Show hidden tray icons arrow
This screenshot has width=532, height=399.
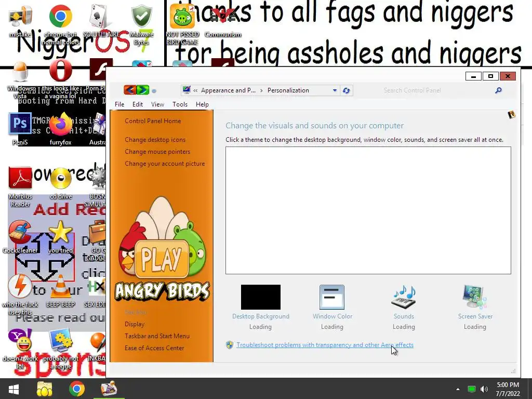click(x=458, y=389)
